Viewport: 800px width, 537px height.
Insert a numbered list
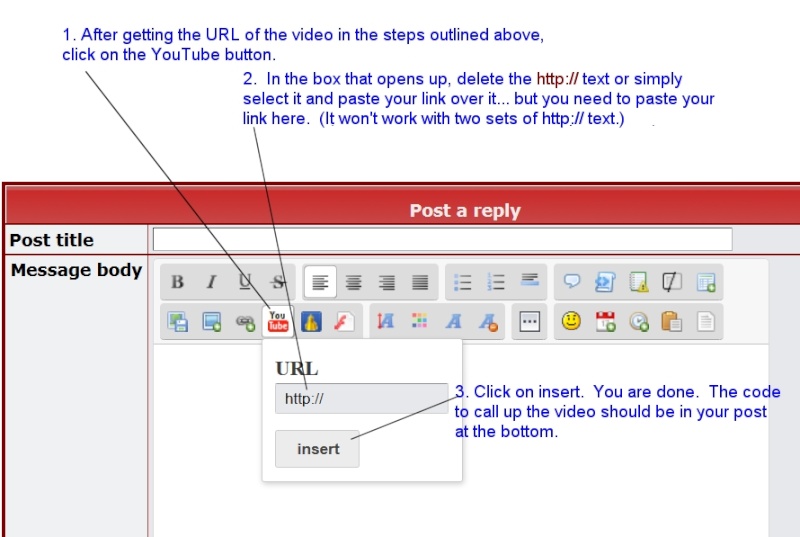click(495, 282)
